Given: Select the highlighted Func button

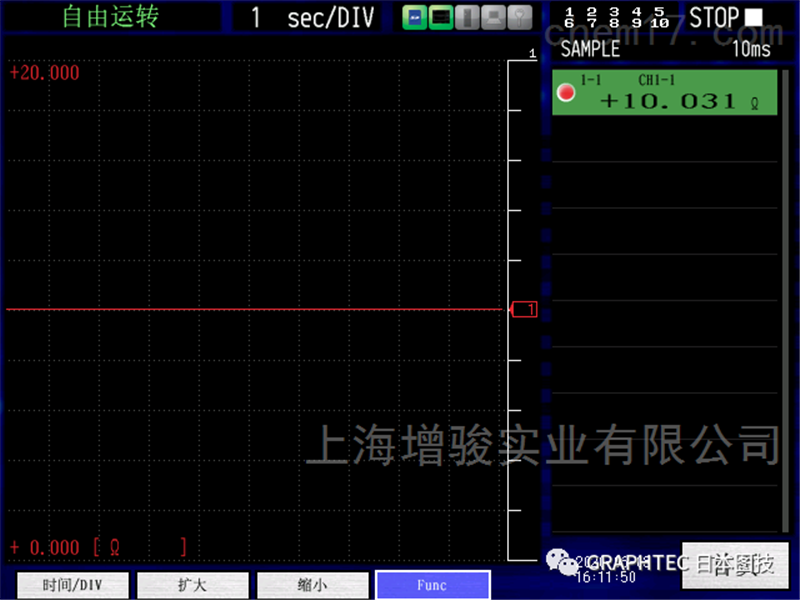Looking at the screenshot, I should pyautogui.click(x=432, y=585).
